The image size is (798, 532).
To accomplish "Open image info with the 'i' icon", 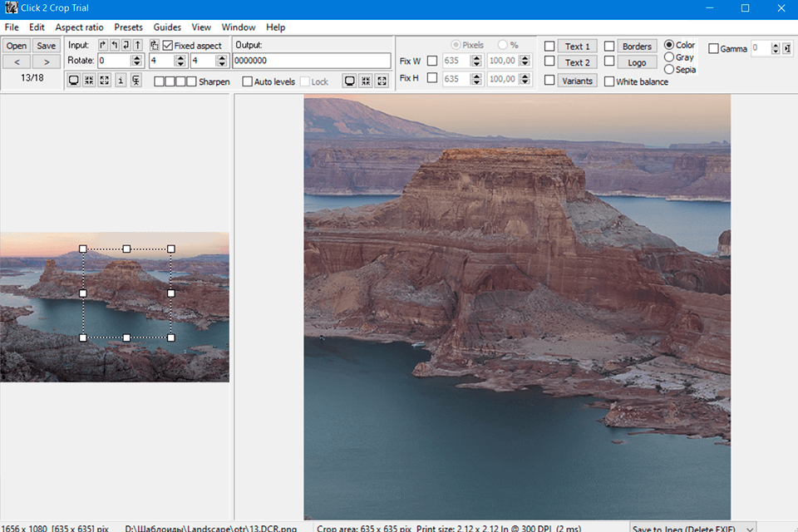I will pos(121,81).
